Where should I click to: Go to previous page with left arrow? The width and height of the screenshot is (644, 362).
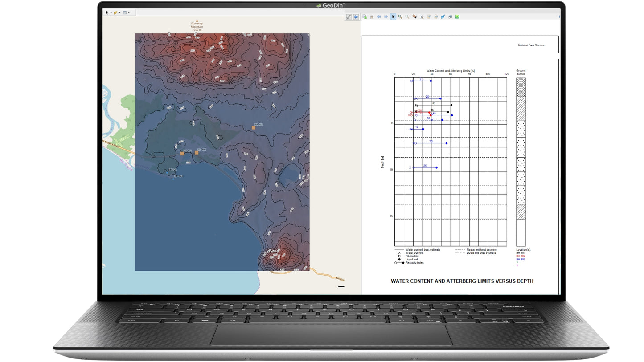[379, 17]
